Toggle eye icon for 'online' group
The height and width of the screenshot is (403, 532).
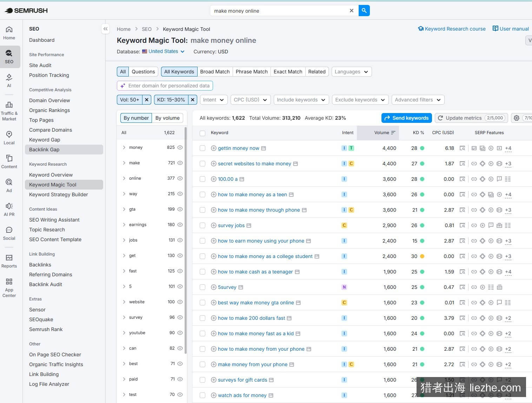180,178
